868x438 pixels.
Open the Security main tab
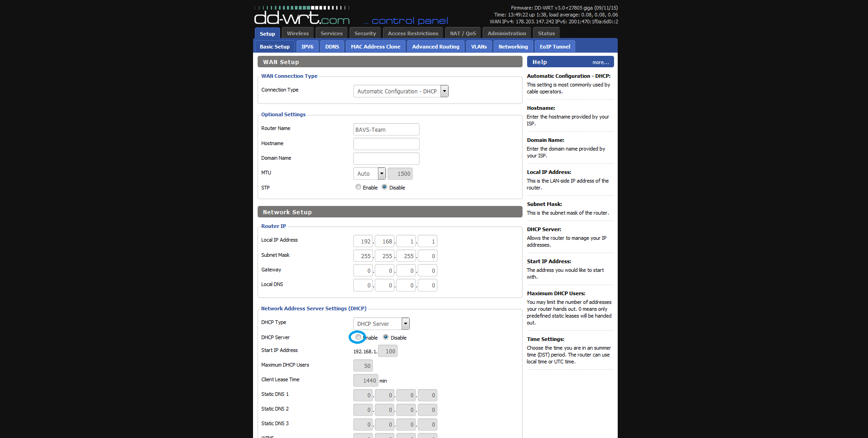(365, 33)
